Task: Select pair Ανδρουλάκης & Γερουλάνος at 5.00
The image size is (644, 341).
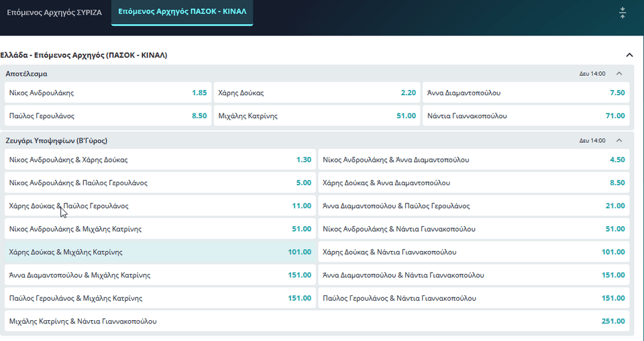Action: click(x=160, y=183)
